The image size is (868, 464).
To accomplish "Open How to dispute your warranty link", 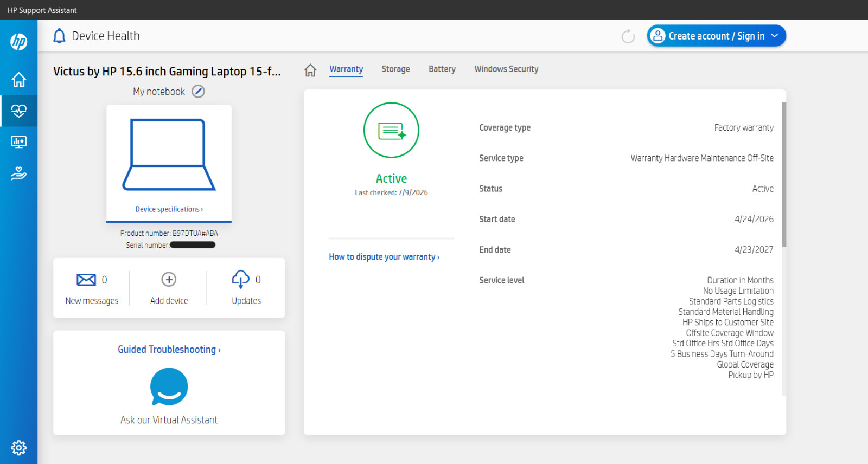I will (x=384, y=257).
